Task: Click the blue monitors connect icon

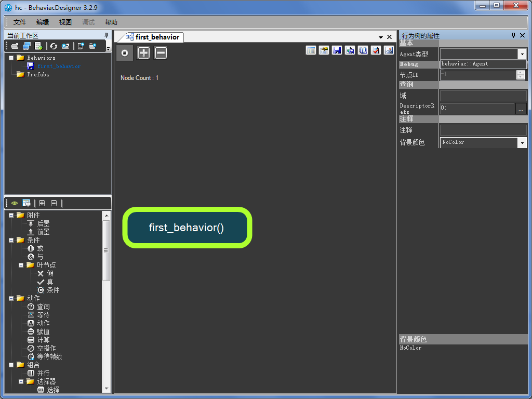Action: coord(26,46)
